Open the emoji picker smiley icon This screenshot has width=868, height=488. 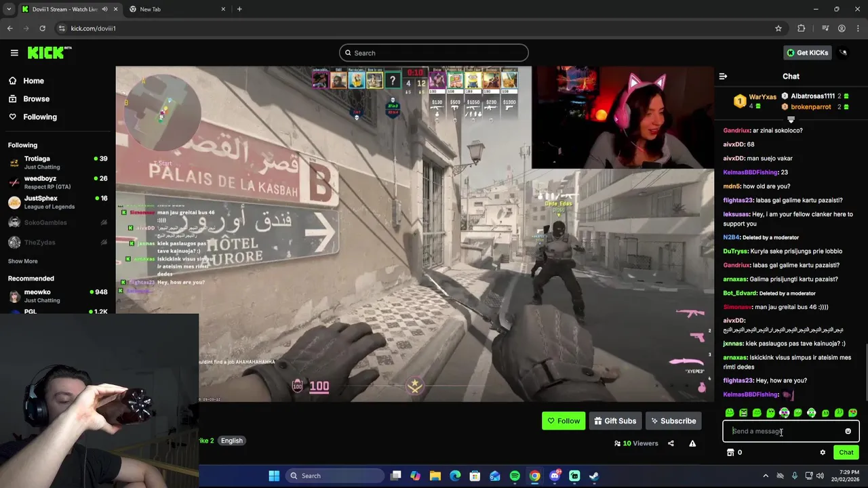(848, 431)
